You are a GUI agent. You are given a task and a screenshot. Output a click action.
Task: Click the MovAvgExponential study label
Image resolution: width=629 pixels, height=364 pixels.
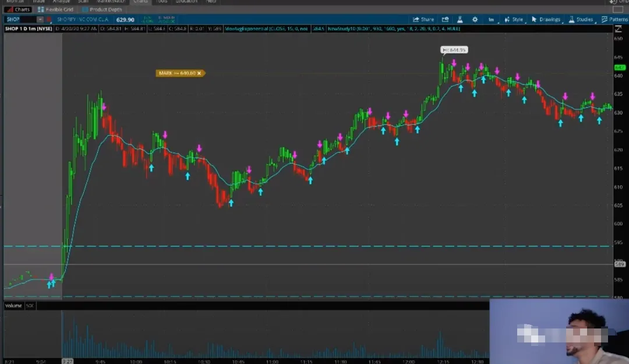(267, 29)
